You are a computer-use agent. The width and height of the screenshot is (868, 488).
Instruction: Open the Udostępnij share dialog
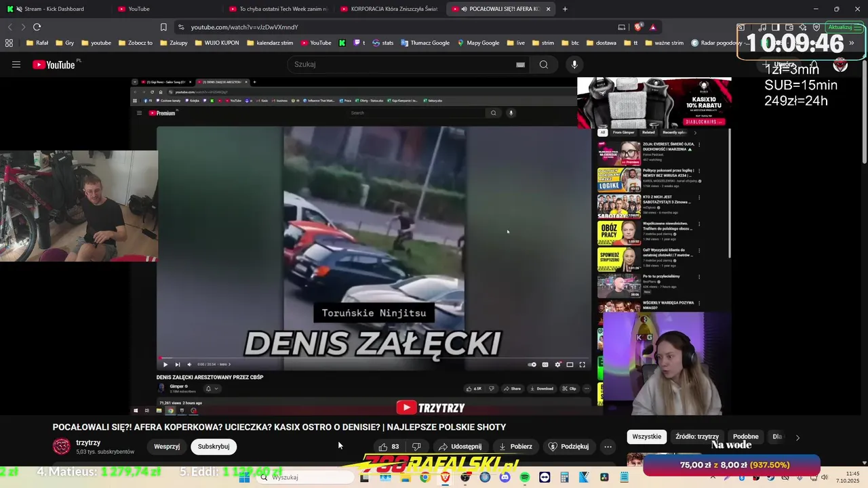click(x=460, y=447)
